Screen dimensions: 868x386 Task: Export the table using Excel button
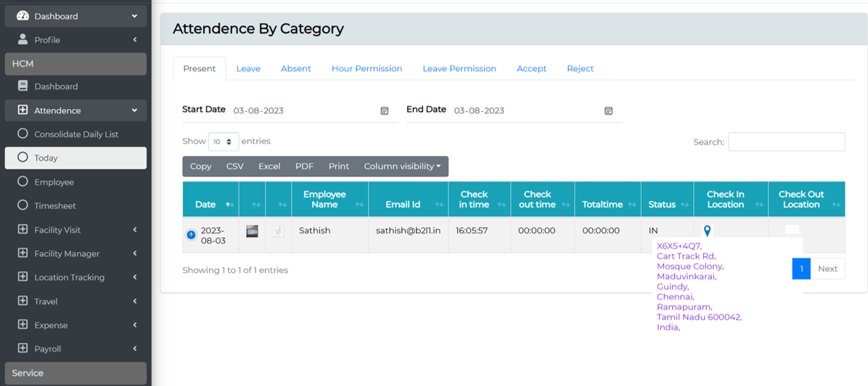pos(269,166)
